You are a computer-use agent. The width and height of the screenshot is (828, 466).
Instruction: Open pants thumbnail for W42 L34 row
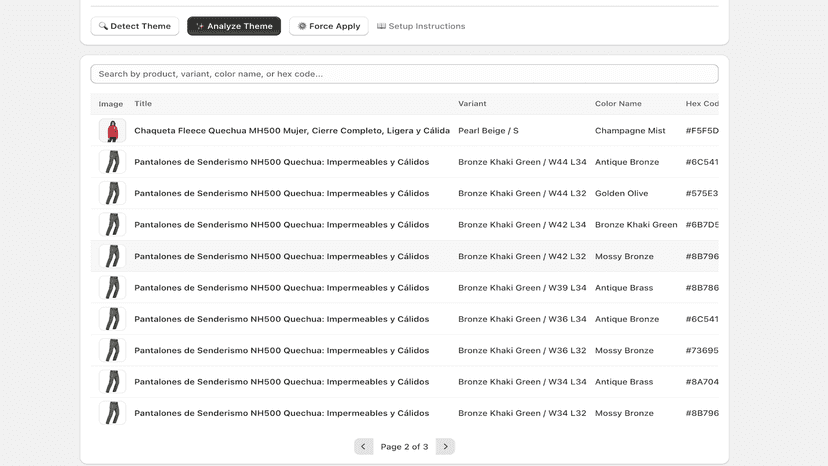click(x=112, y=225)
